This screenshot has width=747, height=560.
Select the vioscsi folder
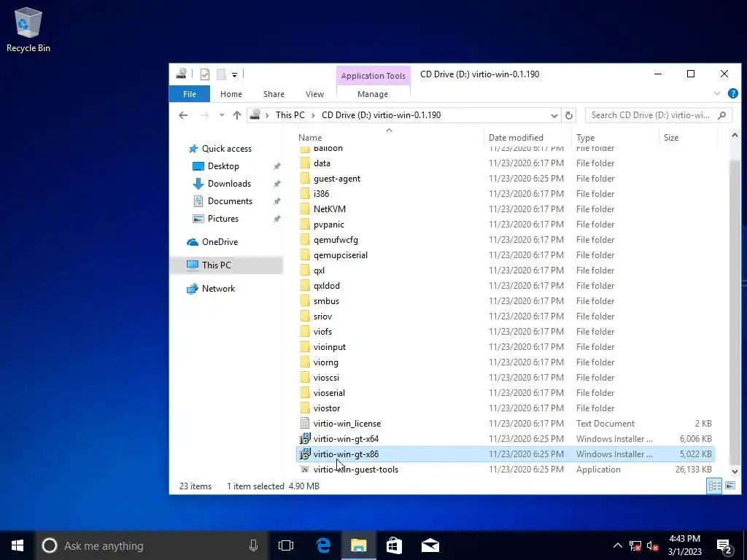click(x=326, y=378)
